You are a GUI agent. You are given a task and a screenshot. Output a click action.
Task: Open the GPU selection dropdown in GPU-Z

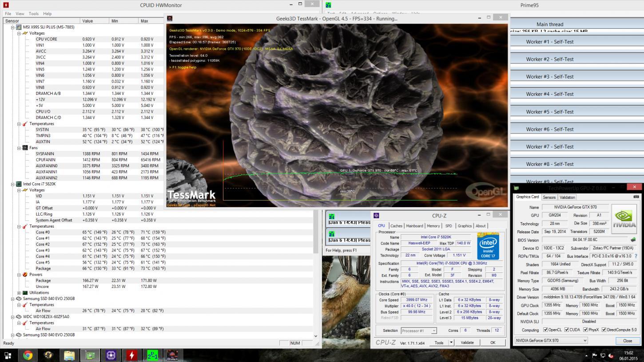click(x=551, y=340)
